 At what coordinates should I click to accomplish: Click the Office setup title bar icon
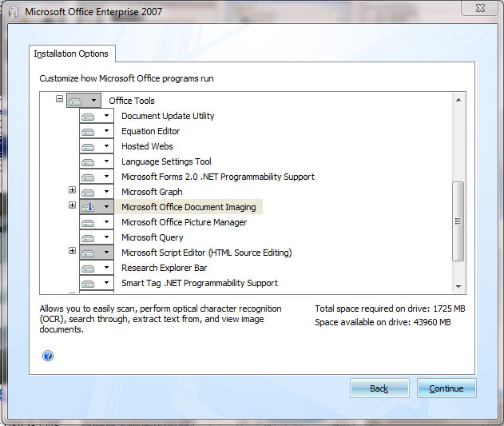tap(14, 12)
